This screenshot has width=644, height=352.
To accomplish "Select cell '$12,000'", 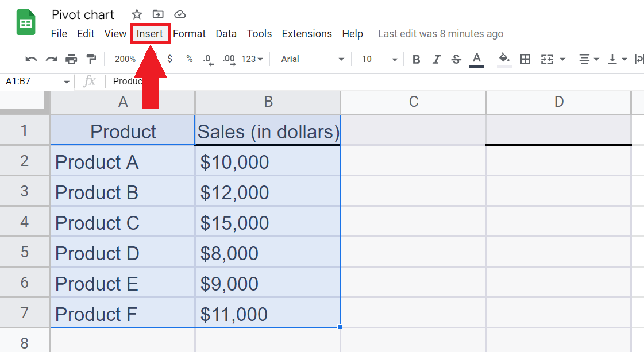I will (x=268, y=191).
